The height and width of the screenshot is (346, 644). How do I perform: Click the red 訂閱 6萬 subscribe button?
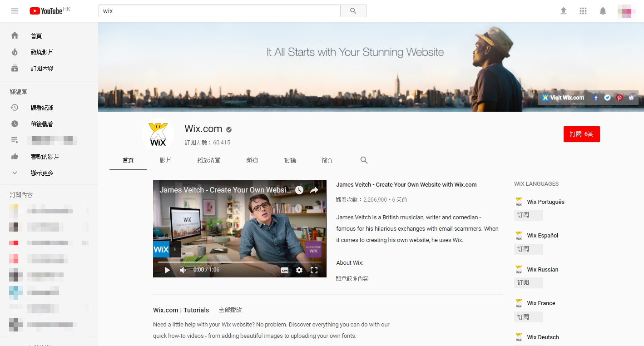[582, 134]
